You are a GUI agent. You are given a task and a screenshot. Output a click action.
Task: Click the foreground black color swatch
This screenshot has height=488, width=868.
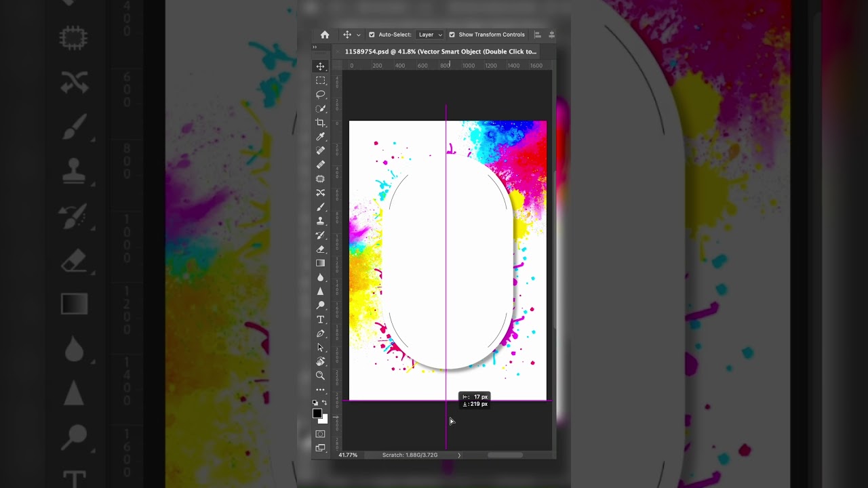(317, 413)
